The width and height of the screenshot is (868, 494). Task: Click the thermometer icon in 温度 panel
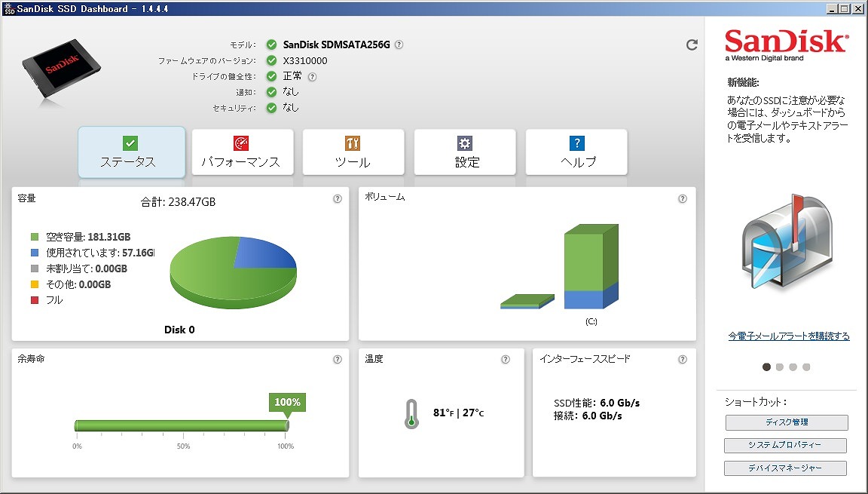point(411,414)
